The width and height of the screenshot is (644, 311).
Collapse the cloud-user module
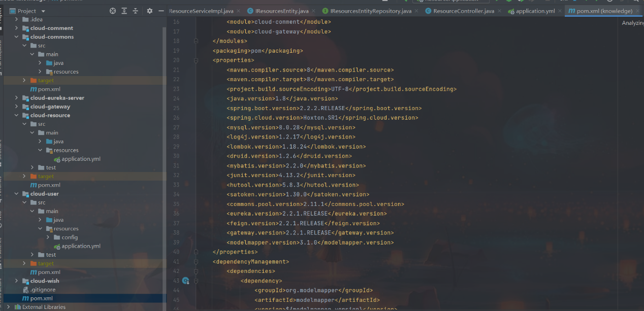tap(17, 194)
